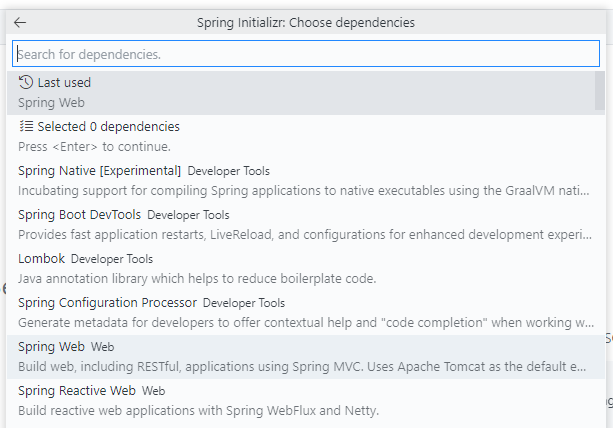Click the 'Spring Initializr: Choose dependencies' title
The width and height of the screenshot is (613, 428).
(306, 23)
